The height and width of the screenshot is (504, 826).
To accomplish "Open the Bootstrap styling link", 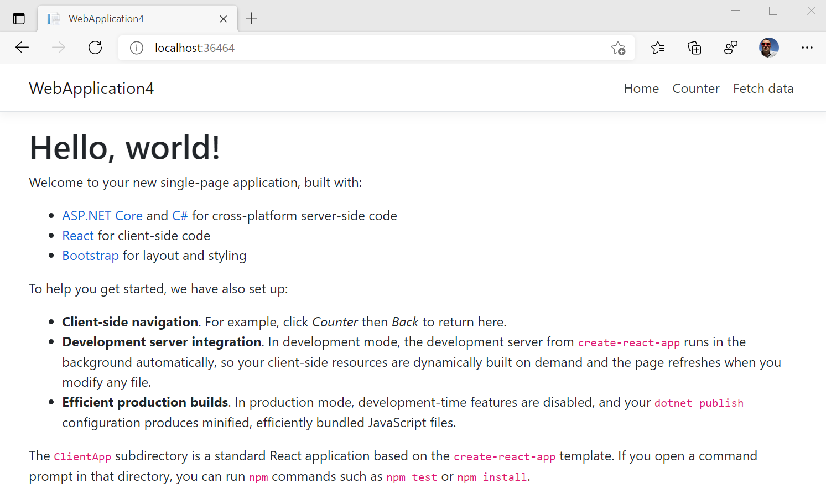I will pyautogui.click(x=90, y=255).
